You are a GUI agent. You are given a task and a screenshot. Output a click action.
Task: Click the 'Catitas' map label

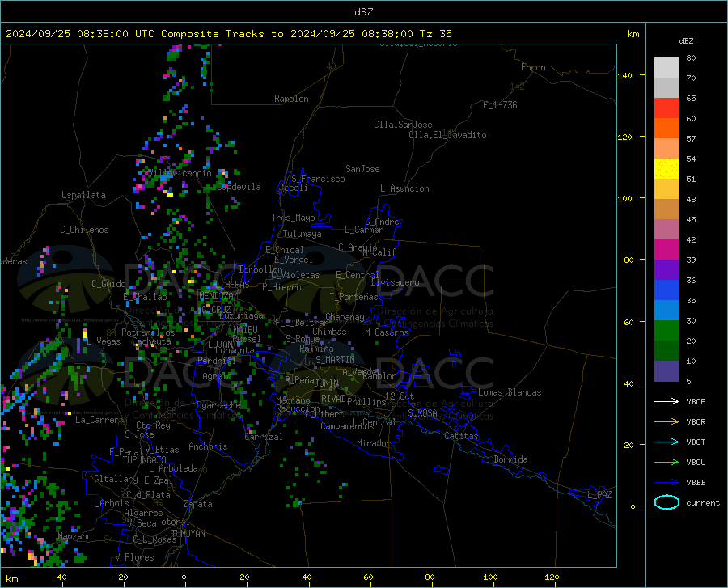461,436
